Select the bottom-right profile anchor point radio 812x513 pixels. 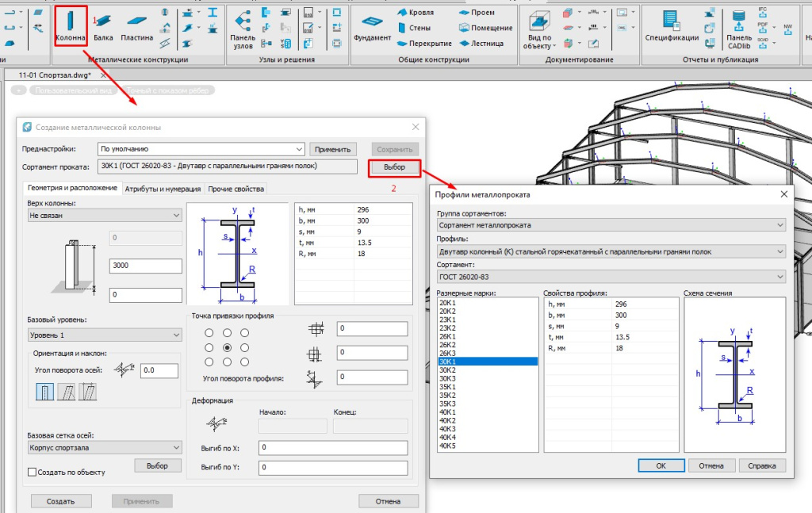tap(245, 362)
